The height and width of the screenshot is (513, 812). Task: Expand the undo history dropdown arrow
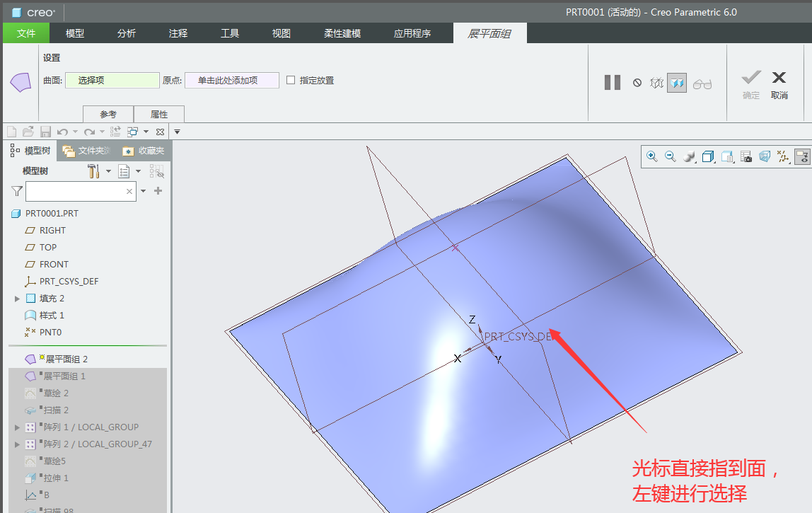(75, 132)
